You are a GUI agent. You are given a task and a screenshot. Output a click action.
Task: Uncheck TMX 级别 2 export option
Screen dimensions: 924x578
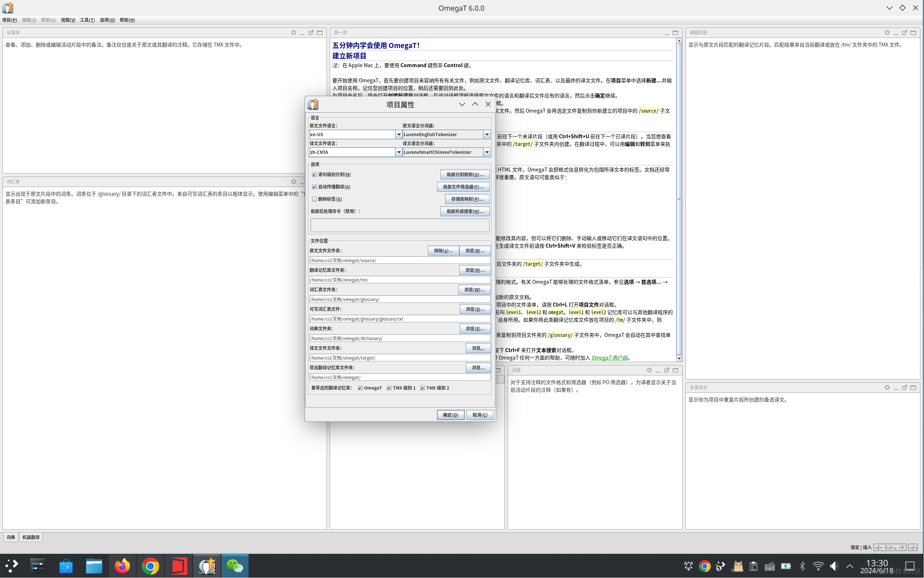point(422,388)
